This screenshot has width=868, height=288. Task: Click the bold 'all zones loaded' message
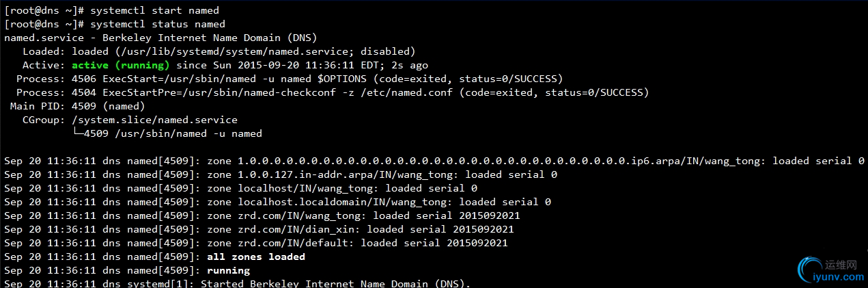pos(256,257)
